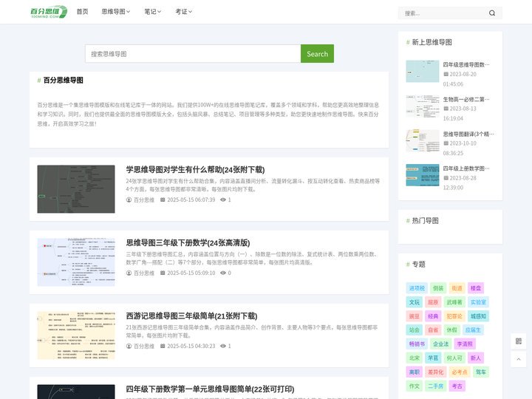Click the magnifier icon in the header search
This screenshot has width=532, height=399.
point(492,13)
